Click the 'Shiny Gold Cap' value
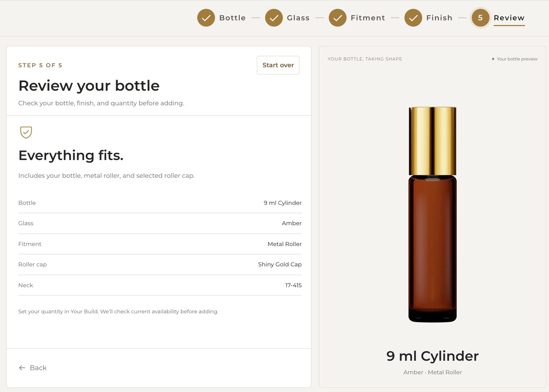This screenshot has height=392, width=549. (280, 264)
